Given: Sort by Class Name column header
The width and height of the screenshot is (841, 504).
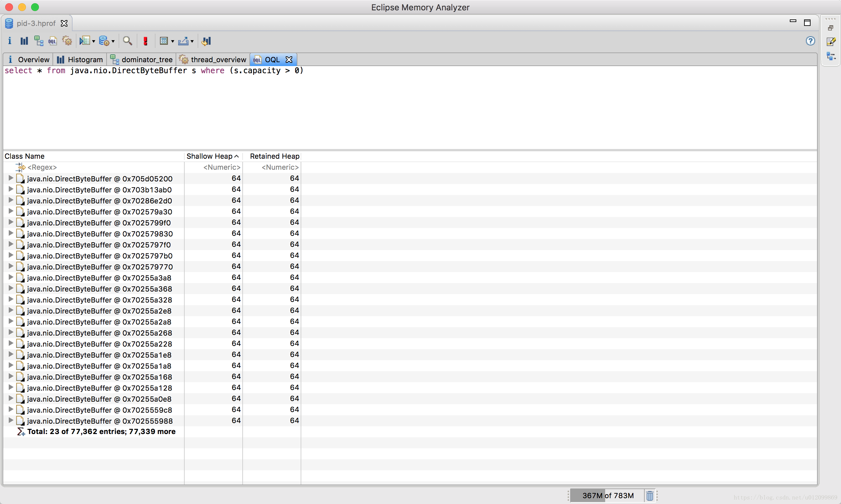Looking at the screenshot, I should click(93, 156).
